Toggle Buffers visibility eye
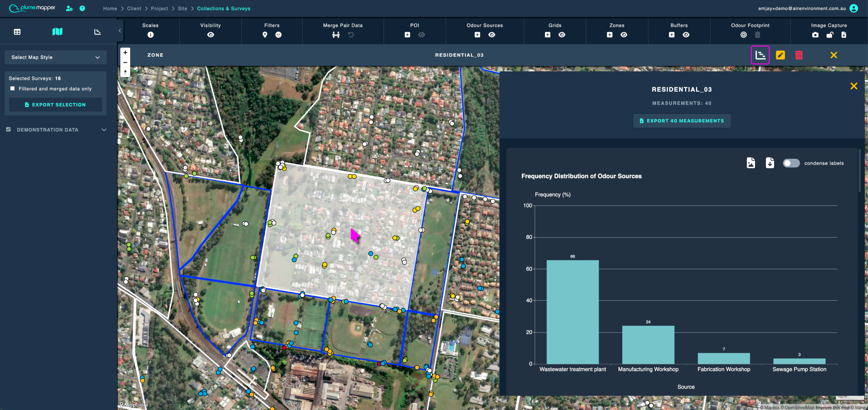 click(x=686, y=35)
